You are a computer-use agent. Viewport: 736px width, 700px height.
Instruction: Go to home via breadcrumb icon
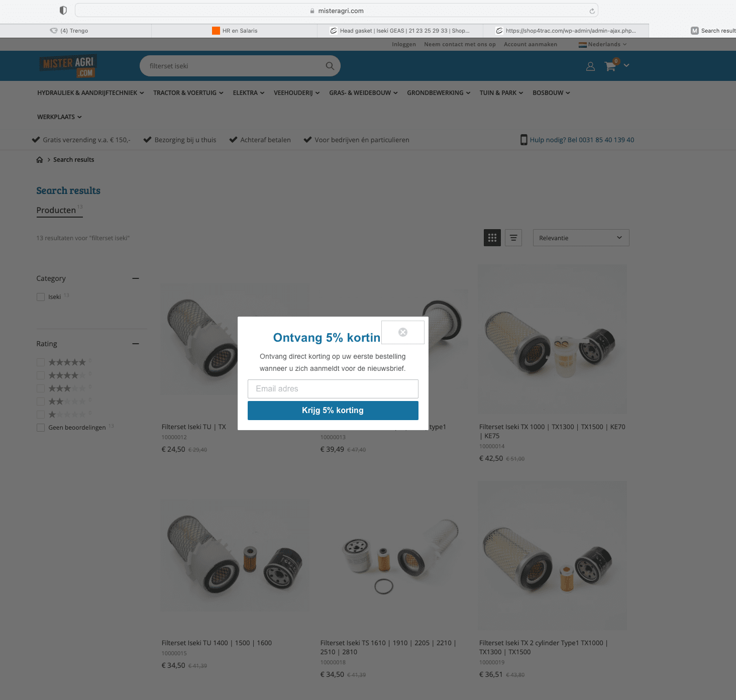[40, 160]
